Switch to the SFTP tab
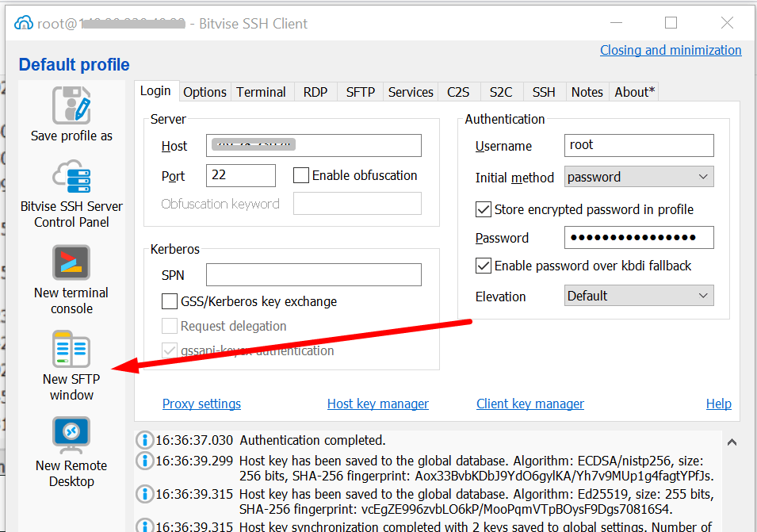This screenshot has width=757, height=532. click(x=360, y=92)
